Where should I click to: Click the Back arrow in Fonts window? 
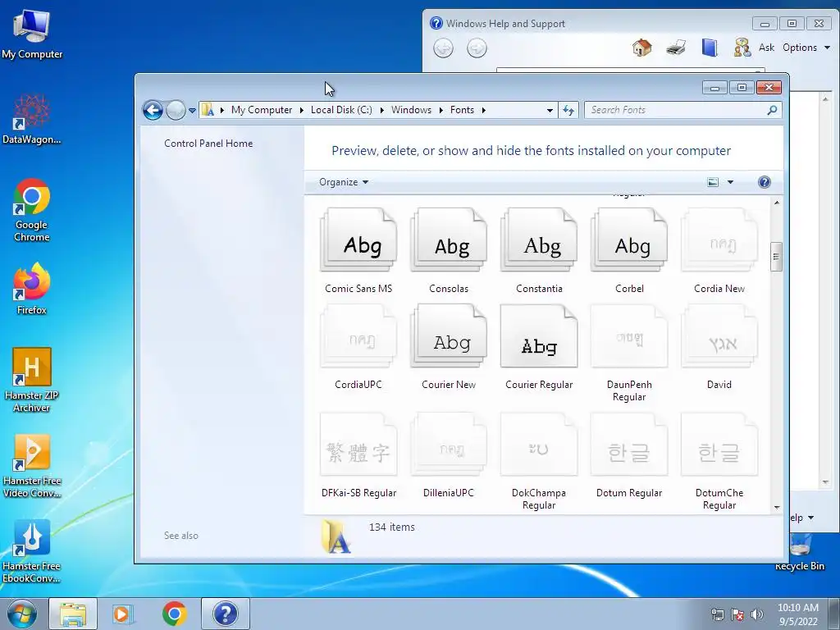click(153, 111)
